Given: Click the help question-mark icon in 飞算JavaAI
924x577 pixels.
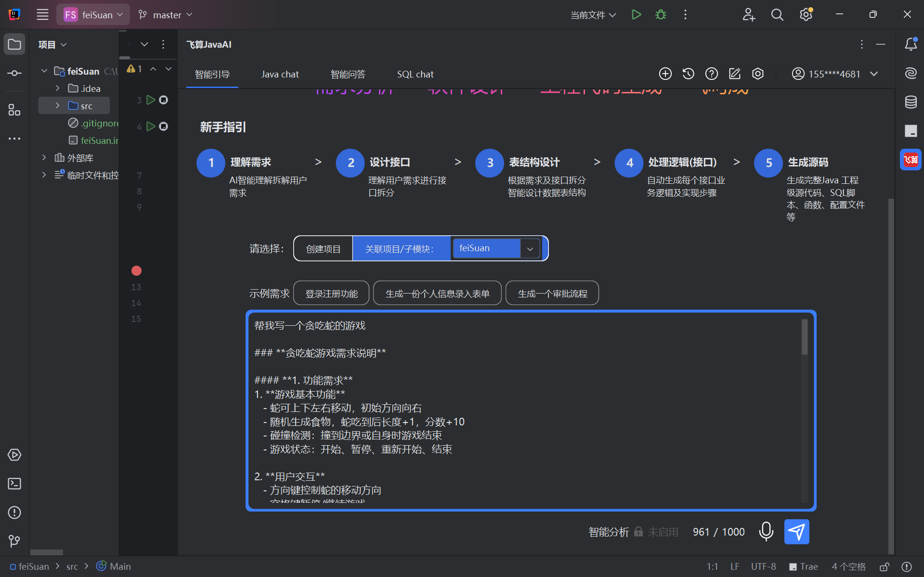Looking at the screenshot, I should click(x=711, y=74).
